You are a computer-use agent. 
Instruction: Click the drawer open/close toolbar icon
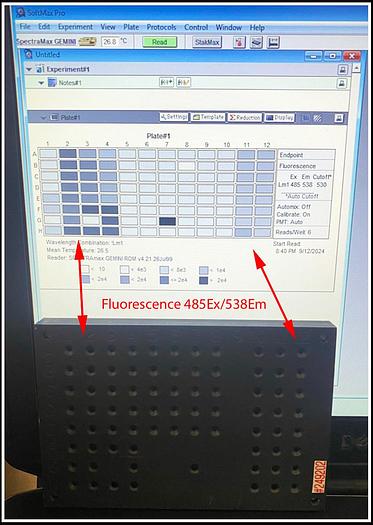pos(256,43)
